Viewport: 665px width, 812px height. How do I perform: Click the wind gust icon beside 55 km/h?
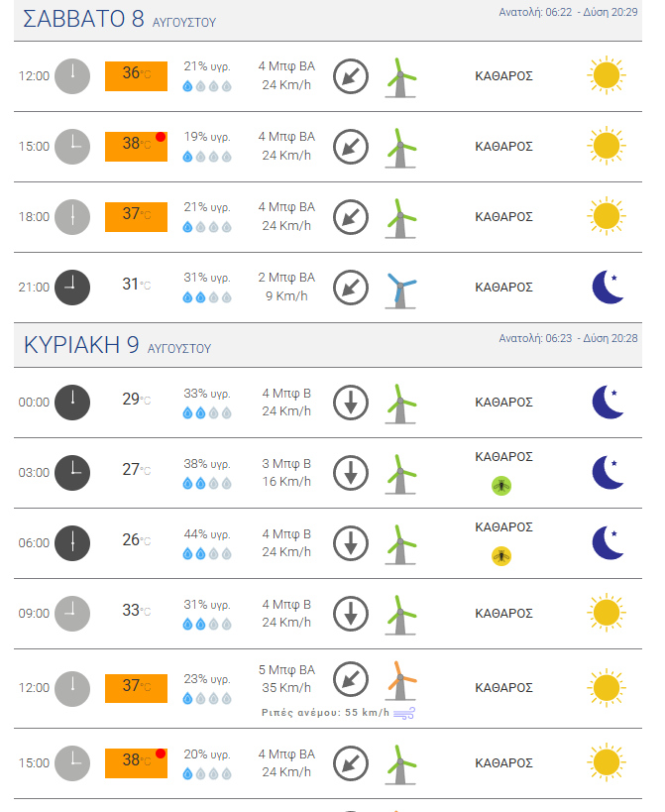pos(404,714)
